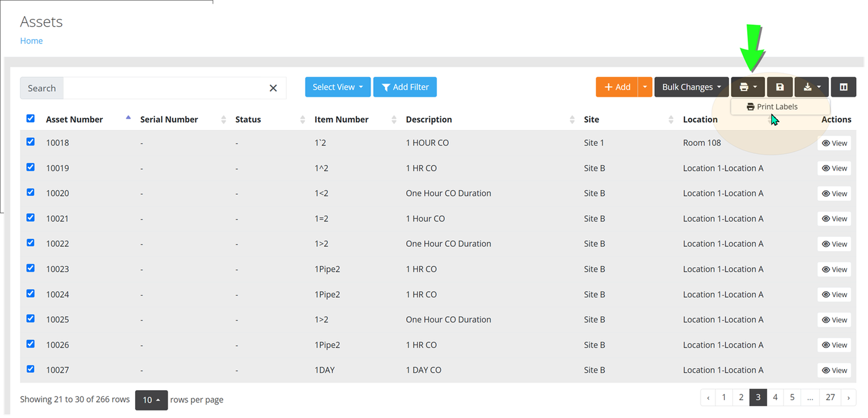868x418 pixels.
Task: Uncheck the checkbox for asset 10025
Action: coord(30,319)
